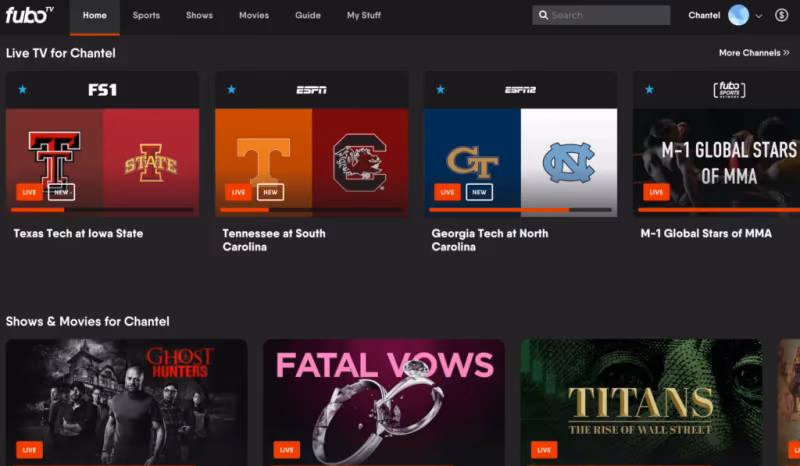Click LIVE badge on Texas Tech game

(29, 192)
